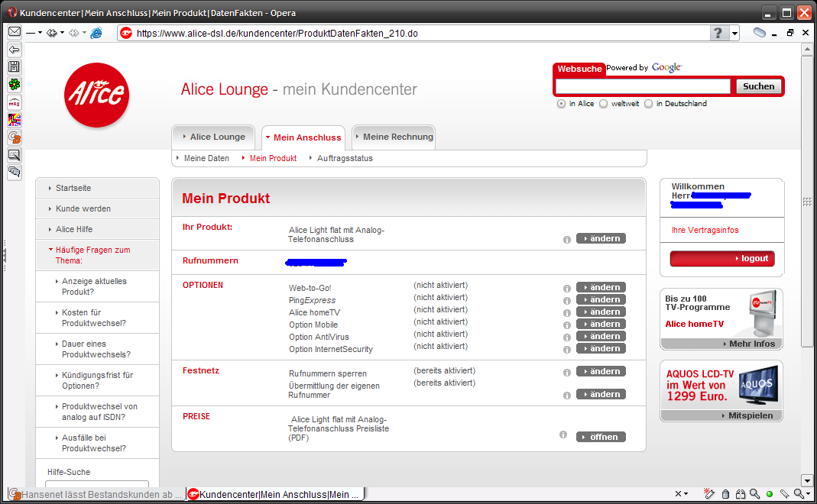Select the 'in Deutschland' radio button
Image resolution: width=817 pixels, height=504 pixels.
click(x=648, y=104)
